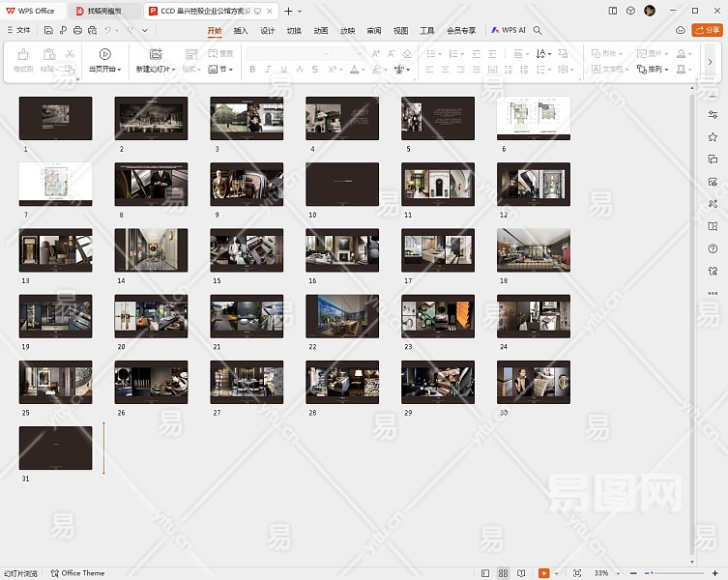Click the 新建幻灯片 new slide icon
Image resolution: width=728 pixels, height=580 pixels.
155,54
